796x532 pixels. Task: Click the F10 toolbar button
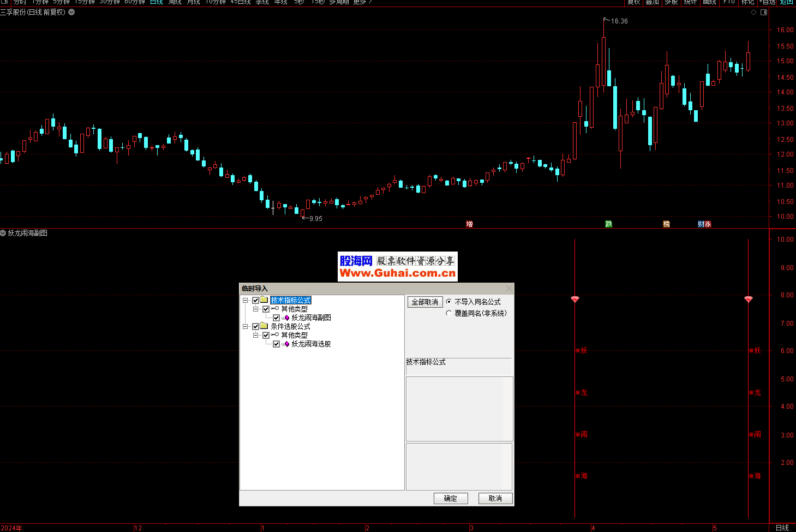pos(729,2)
